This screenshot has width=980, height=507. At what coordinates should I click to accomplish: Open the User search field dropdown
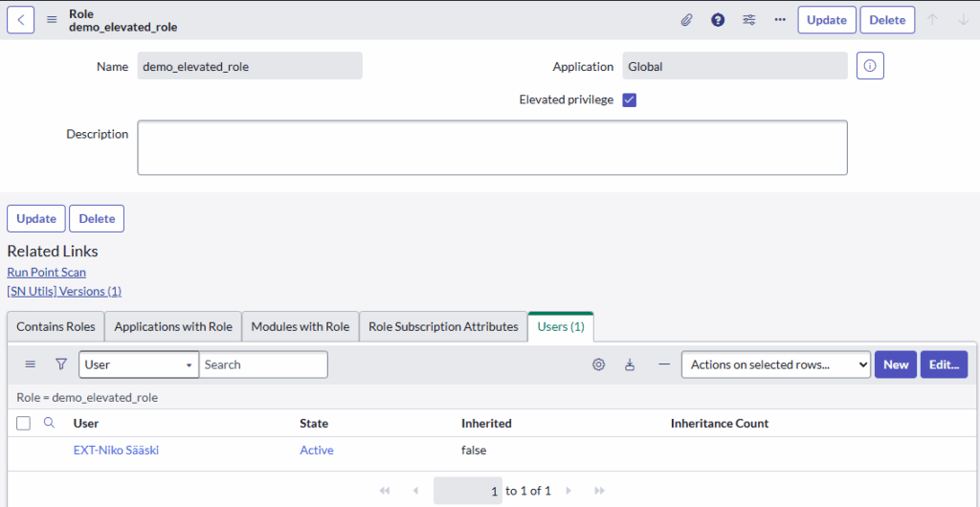pyautogui.click(x=139, y=364)
